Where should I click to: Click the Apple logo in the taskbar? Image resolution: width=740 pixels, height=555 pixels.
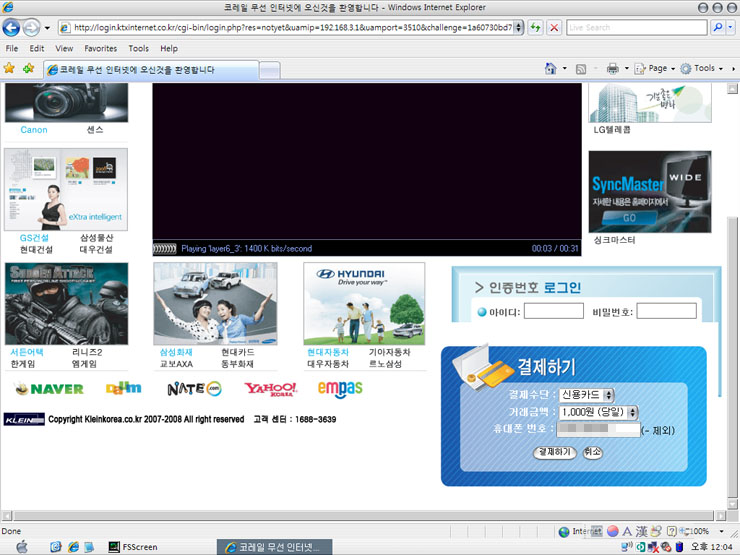(22, 547)
